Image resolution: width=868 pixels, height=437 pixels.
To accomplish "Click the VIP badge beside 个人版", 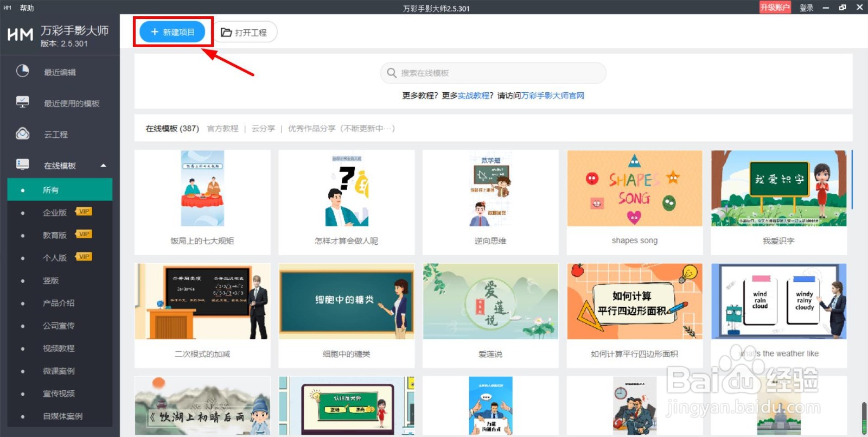I will coord(84,256).
